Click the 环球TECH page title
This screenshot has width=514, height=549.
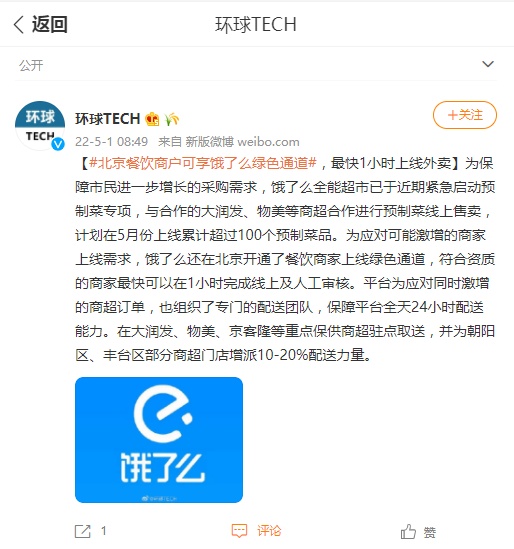[x=256, y=25]
